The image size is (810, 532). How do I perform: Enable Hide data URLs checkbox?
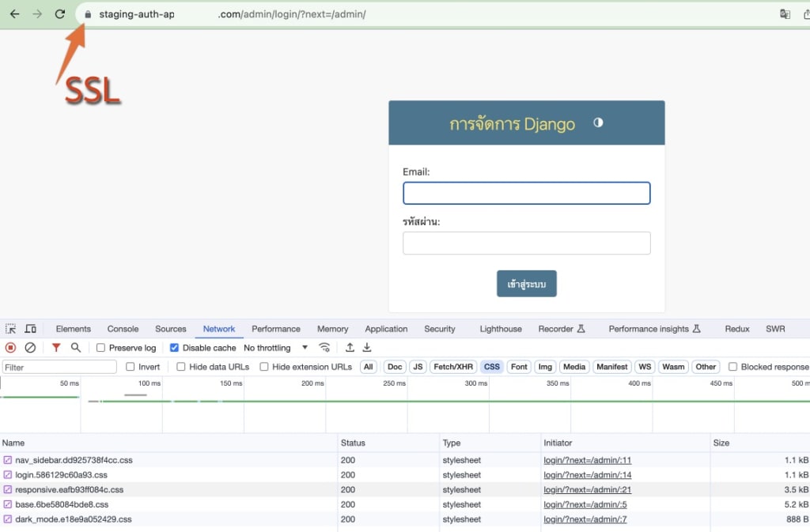click(x=181, y=367)
